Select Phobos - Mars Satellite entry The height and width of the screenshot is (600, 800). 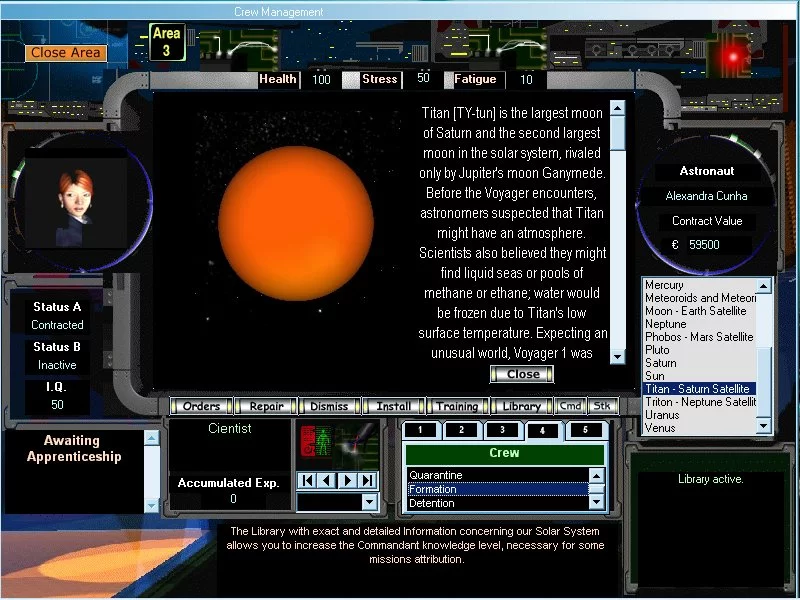pos(699,337)
